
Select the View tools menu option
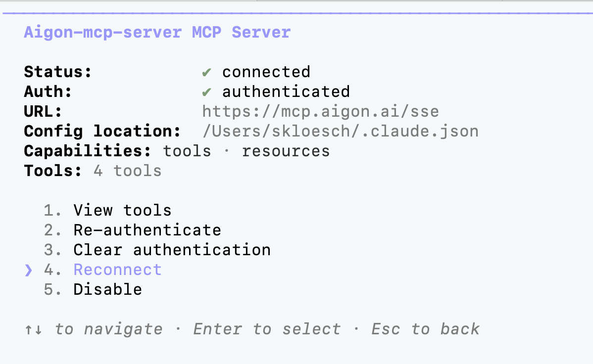122,210
